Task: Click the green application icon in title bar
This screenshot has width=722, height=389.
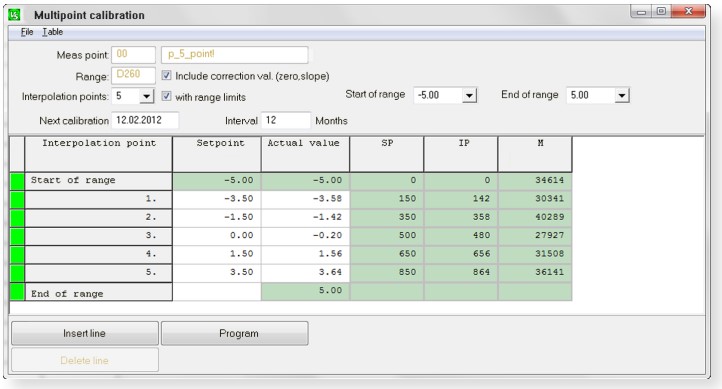Action: point(14,15)
